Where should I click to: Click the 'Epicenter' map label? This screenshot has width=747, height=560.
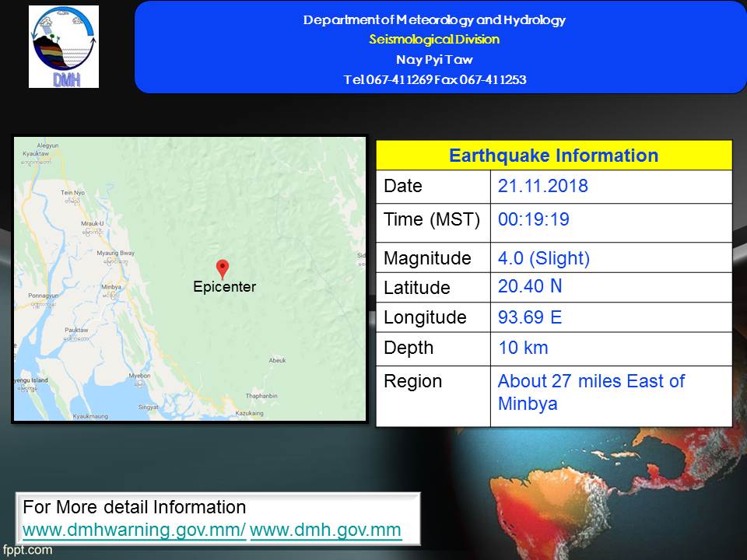[224, 287]
